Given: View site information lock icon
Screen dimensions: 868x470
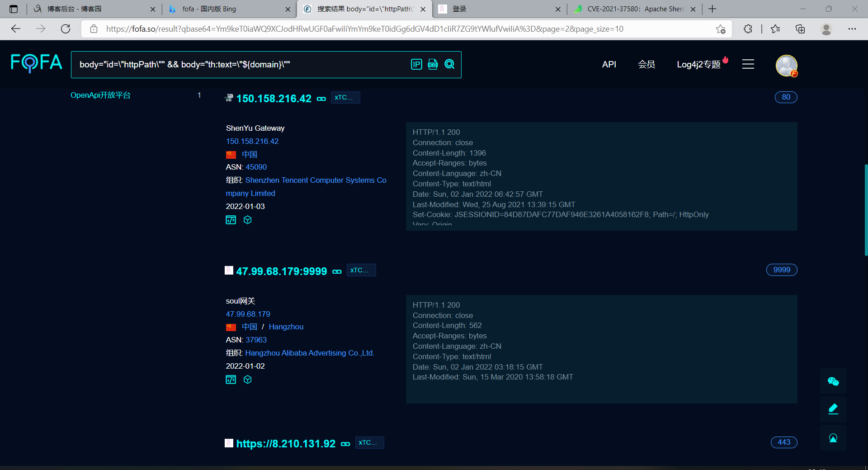Looking at the screenshot, I should [94, 29].
